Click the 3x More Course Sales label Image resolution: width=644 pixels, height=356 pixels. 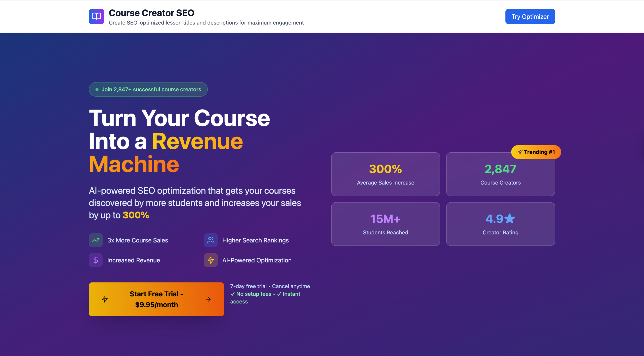(138, 240)
